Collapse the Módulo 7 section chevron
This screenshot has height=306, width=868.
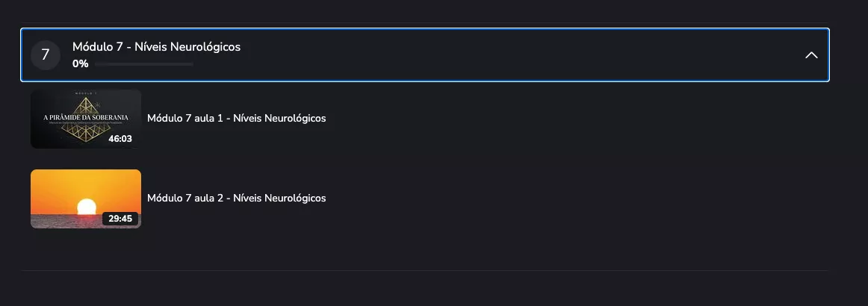810,55
